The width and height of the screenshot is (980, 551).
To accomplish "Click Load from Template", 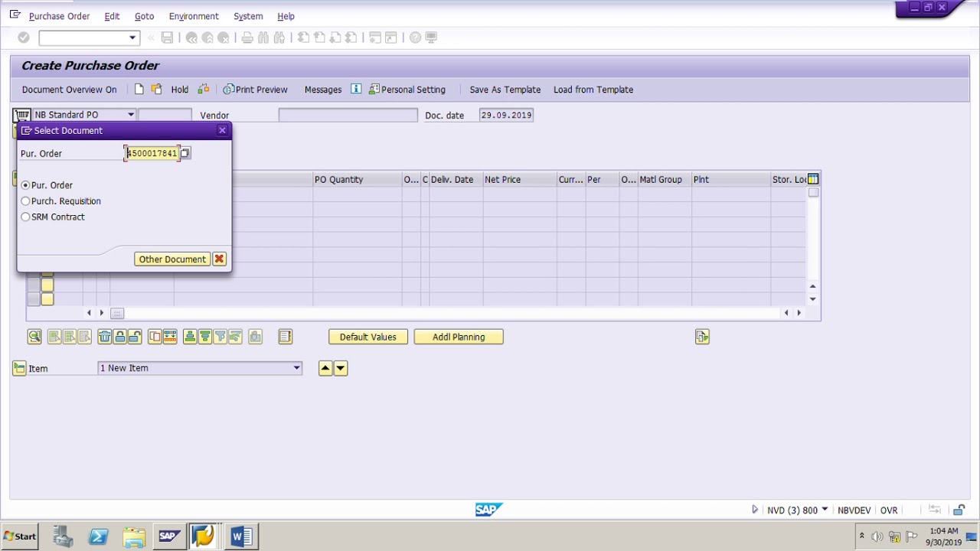I will click(x=593, y=90).
